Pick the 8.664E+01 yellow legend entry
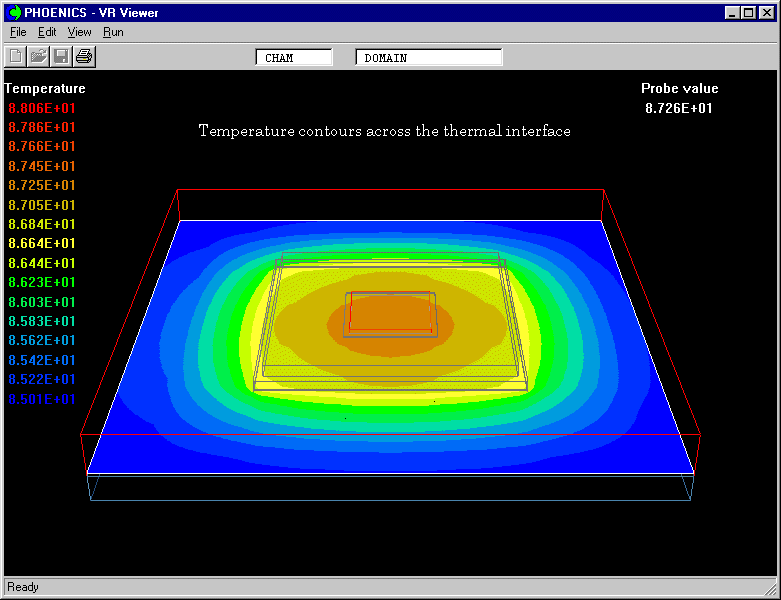 point(41,243)
